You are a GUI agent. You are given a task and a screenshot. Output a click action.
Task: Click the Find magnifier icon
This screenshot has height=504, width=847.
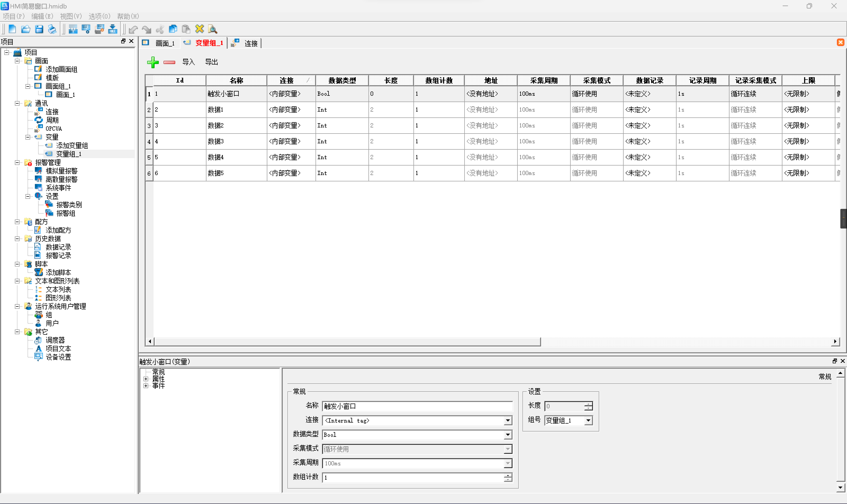pos(213,29)
